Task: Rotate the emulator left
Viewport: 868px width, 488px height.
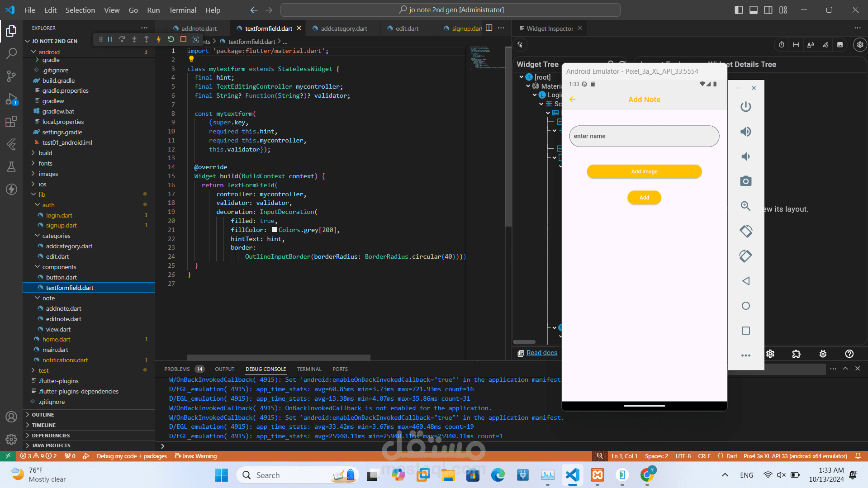Action: (745, 231)
